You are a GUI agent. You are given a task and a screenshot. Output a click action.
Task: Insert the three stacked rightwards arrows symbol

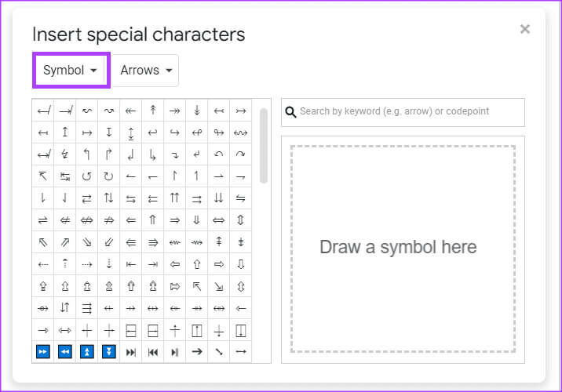87,308
